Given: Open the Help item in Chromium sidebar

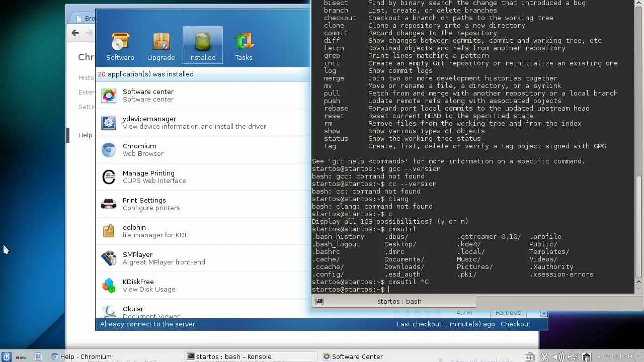Looking at the screenshot, I should click(x=85, y=135).
